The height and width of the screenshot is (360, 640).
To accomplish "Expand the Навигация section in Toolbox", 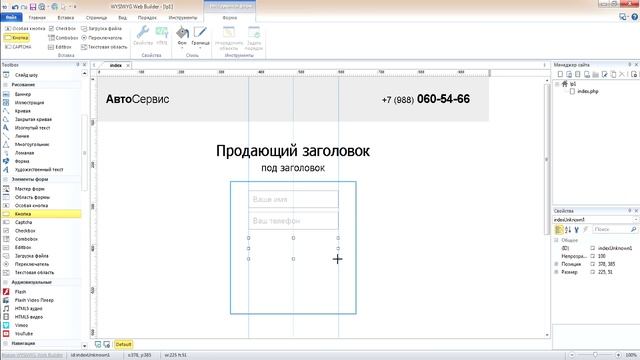I will point(6,344).
